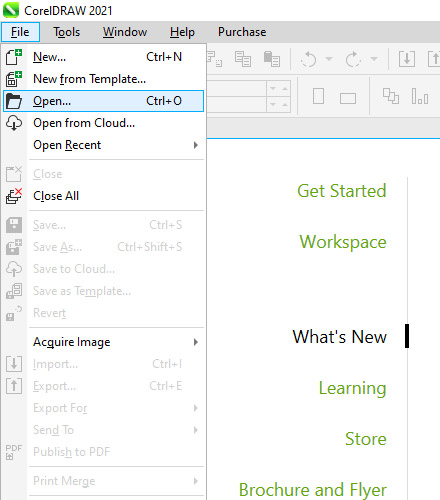Select landscape page orientation icon
Viewport: 440px width, 500px height.
click(x=348, y=98)
